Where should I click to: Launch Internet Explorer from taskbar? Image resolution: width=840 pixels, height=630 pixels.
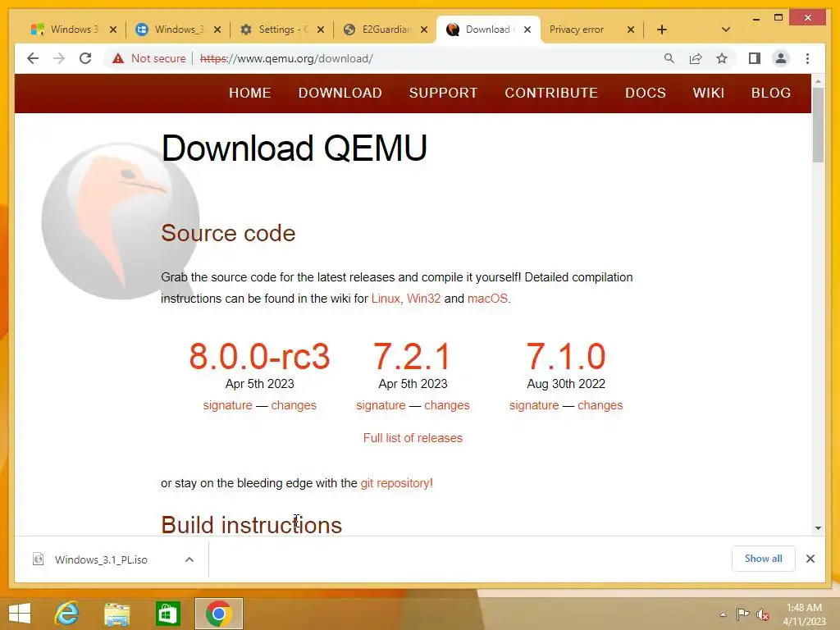pyautogui.click(x=67, y=614)
